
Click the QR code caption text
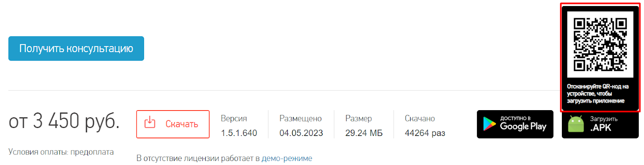point(598,94)
